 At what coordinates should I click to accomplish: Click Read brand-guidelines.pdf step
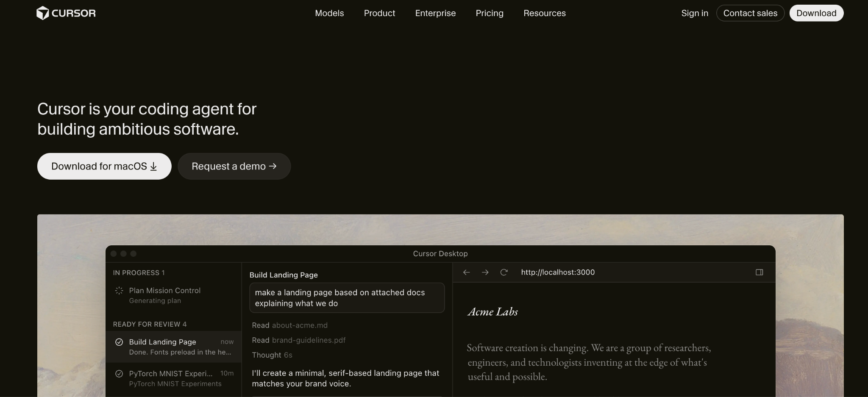299,340
